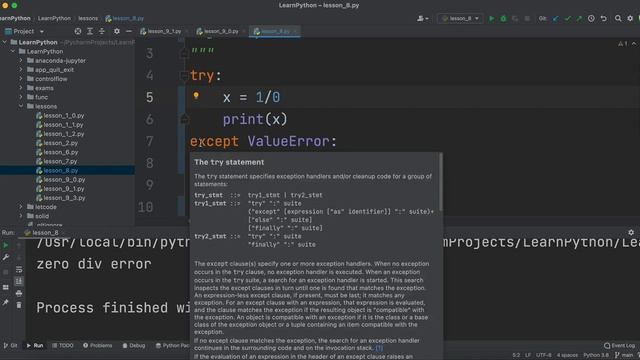This screenshot has width=640, height=360.
Task: Expand controlflow folder
Action: pos(21,79)
